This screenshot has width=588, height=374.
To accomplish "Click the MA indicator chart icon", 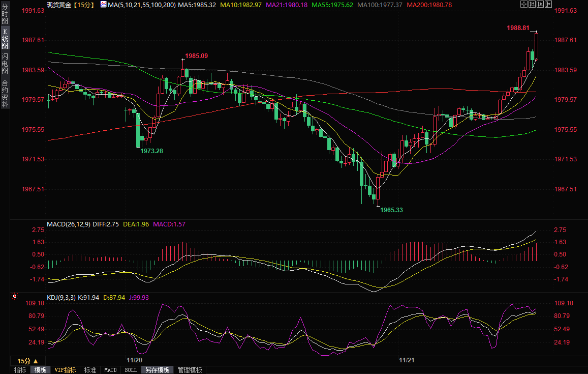I will click(103, 5).
